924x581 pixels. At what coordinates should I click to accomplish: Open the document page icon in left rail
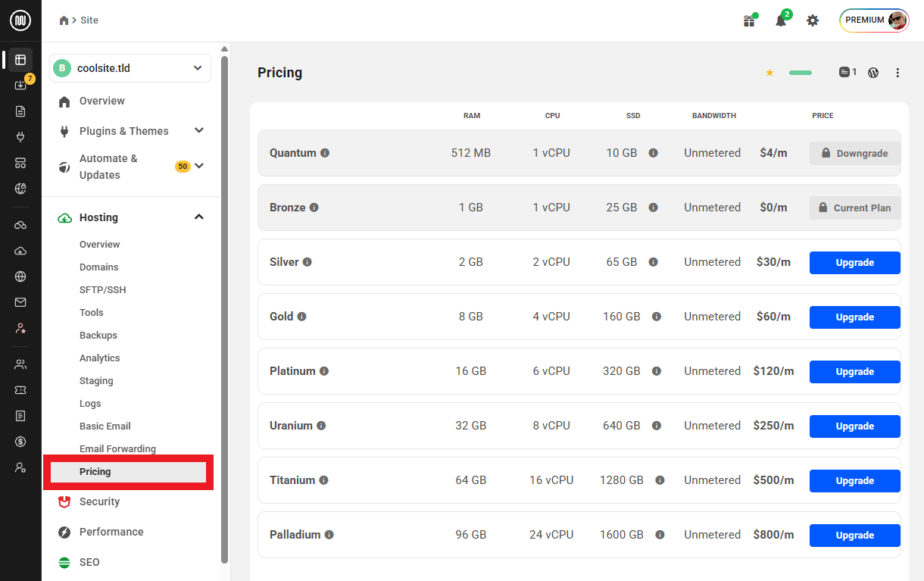[x=20, y=111]
